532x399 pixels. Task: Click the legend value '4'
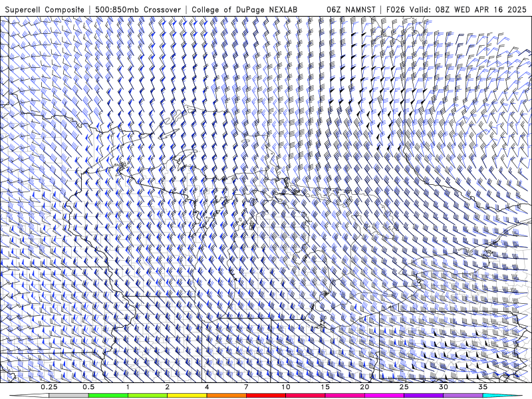point(207,387)
